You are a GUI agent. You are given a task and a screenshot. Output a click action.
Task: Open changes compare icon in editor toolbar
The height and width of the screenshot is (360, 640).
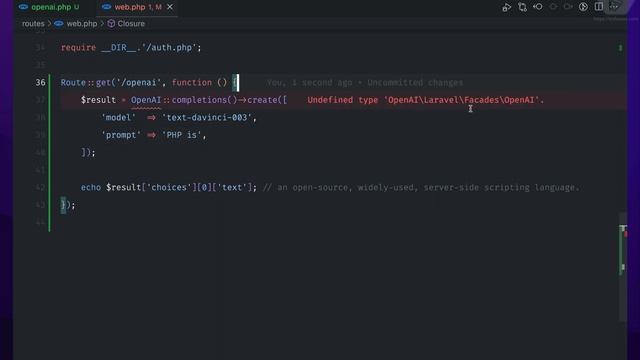tap(522, 7)
